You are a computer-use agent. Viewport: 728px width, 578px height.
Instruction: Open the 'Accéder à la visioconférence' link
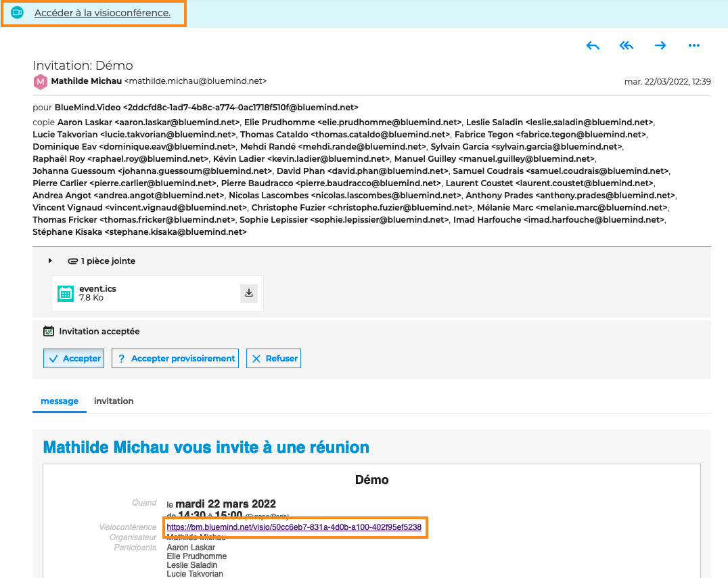tap(102, 13)
